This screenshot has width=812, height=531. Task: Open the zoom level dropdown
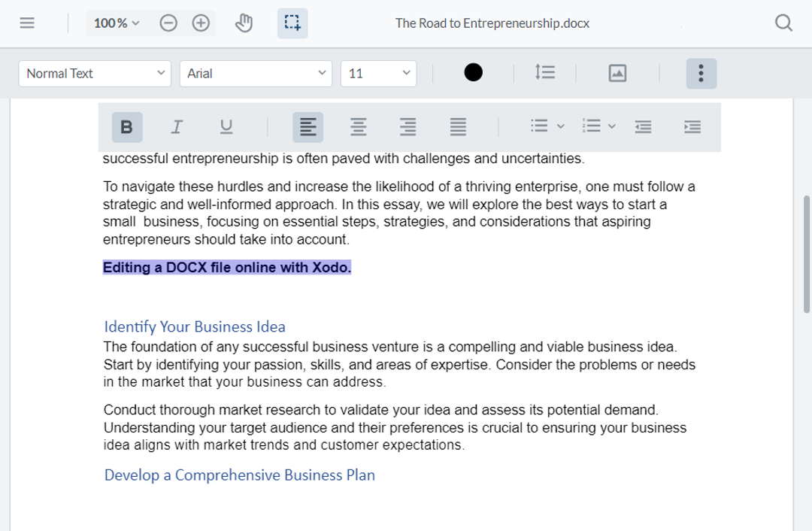click(x=116, y=23)
